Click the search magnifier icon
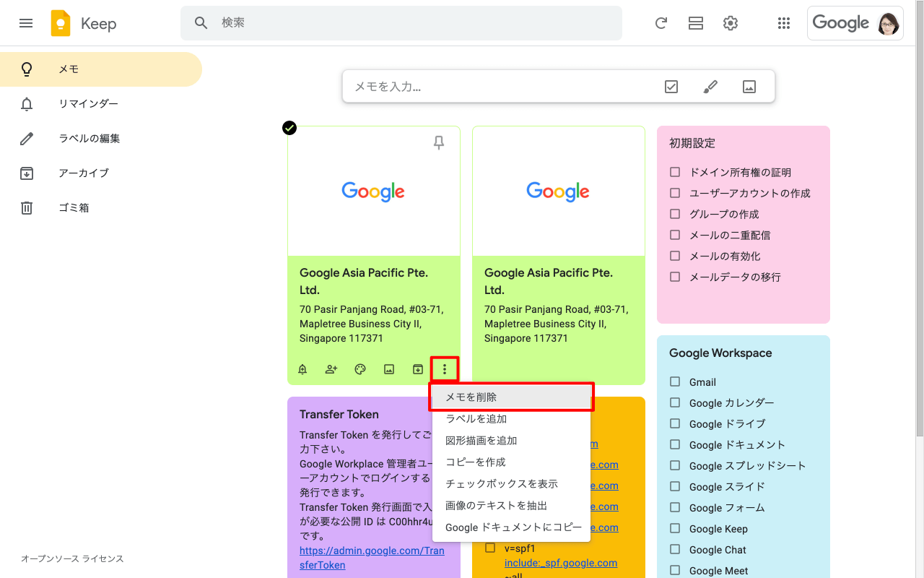Viewport: 924px width, 578px height. [201, 23]
